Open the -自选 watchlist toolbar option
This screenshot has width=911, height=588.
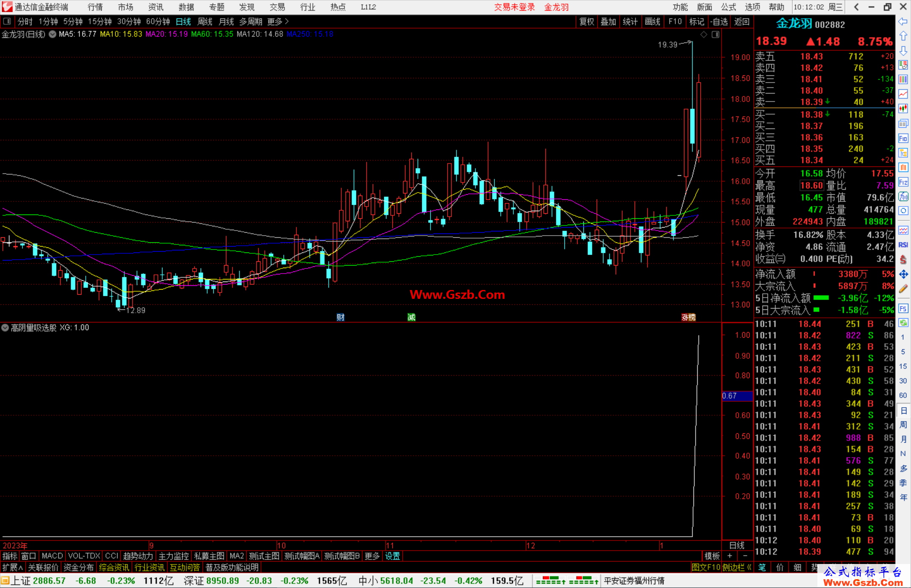[719, 21]
